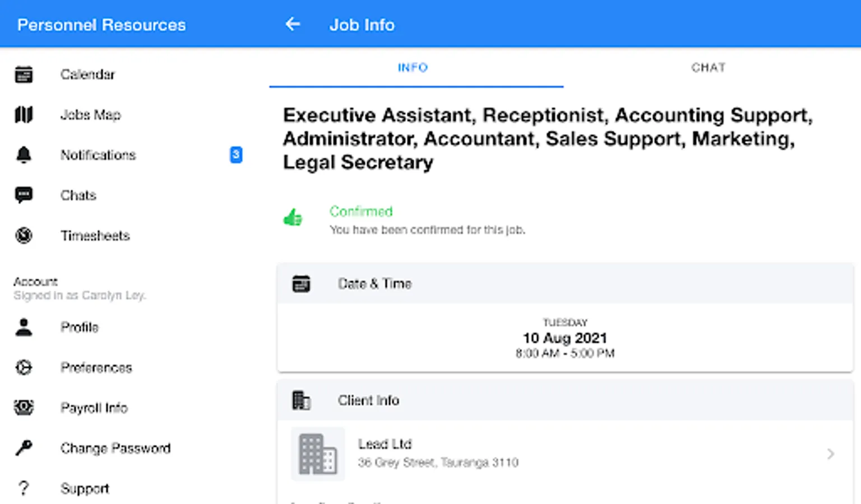Click the Jobs Map icon

point(24,115)
